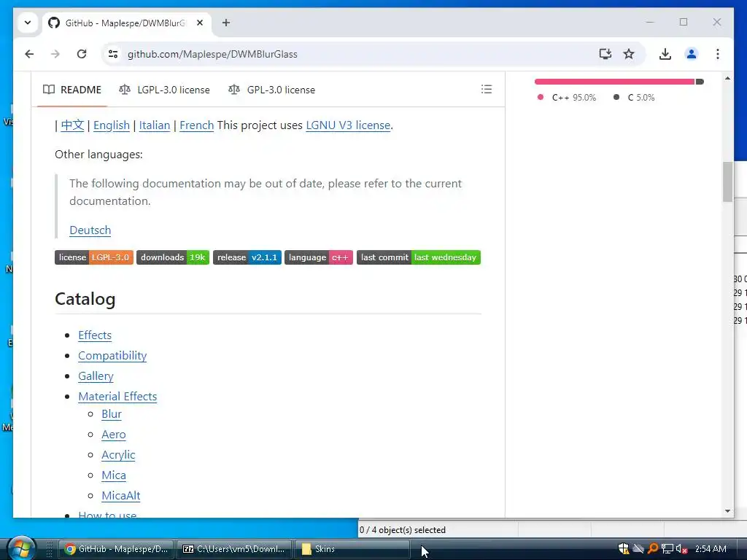Click the language c++ badge
747x560 pixels.
coord(319,257)
